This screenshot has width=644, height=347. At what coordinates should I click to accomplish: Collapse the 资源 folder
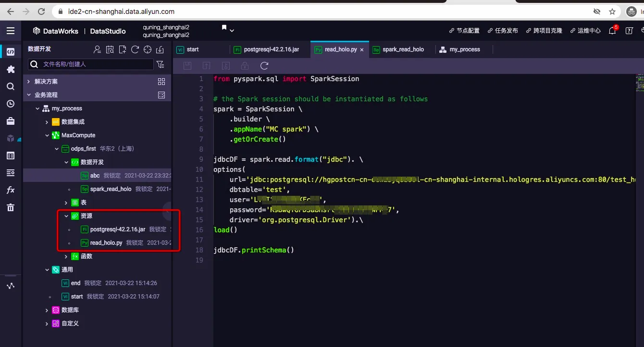[x=66, y=216]
